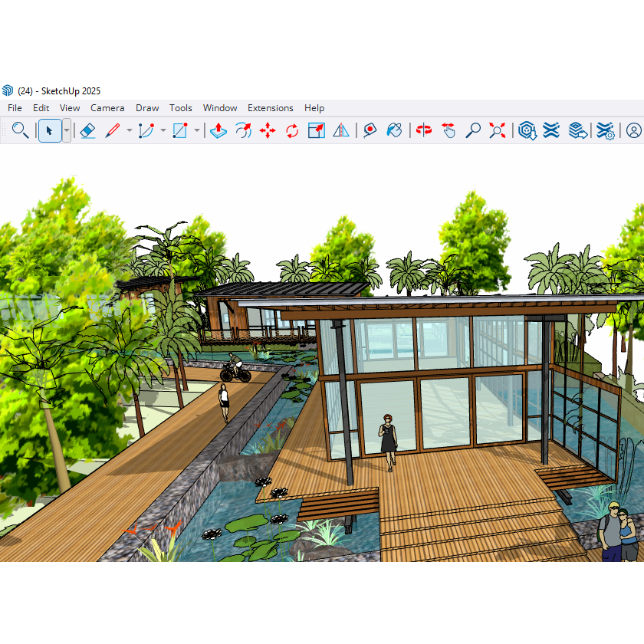644x644 pixels.
Task: Select the Rotate tool
Action: [292, 130]
